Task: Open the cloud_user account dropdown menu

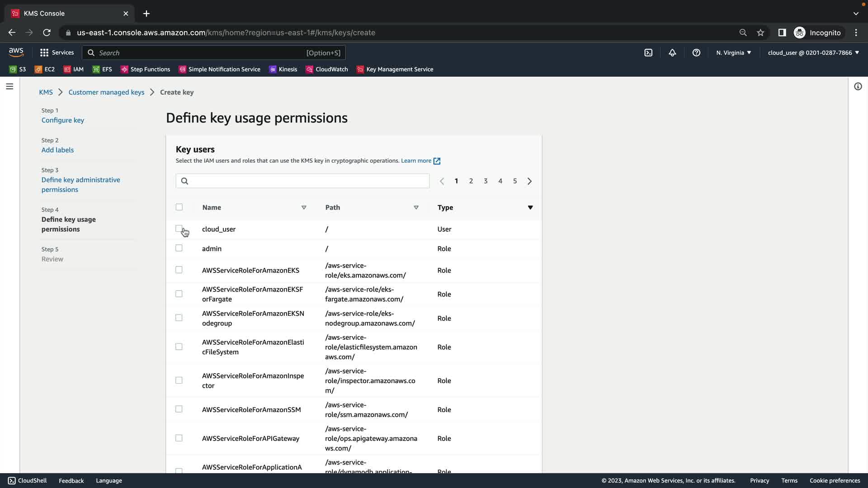Action: click(x=813, y=53)
